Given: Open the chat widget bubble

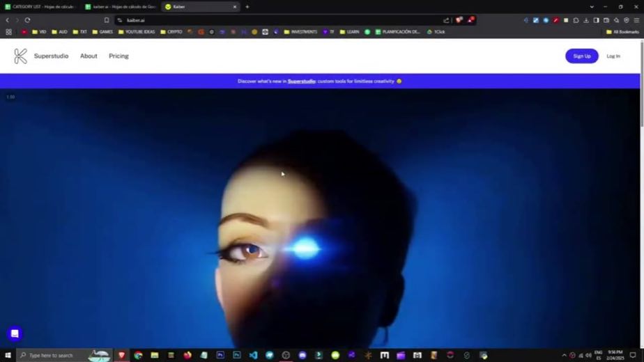Looking at the screenshot, I should 15,333.
